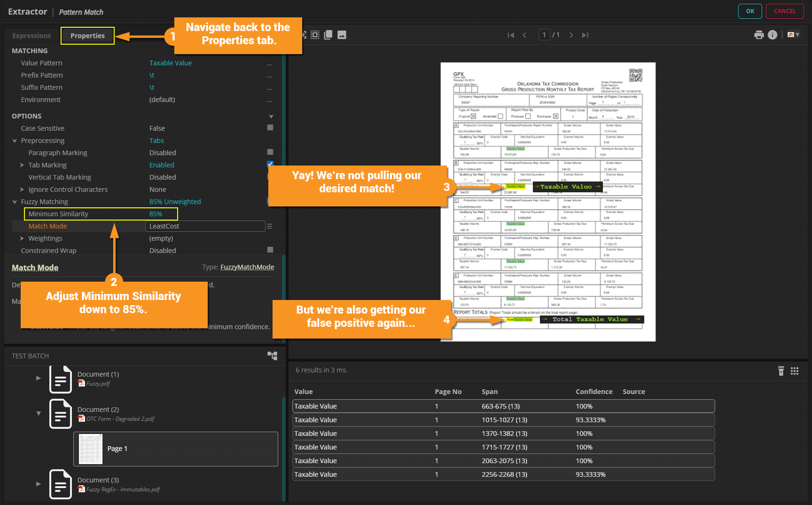The width and height of the screenshot is (812, 505).
Task: Go to the next page
Action: click(x=571, y=35)
